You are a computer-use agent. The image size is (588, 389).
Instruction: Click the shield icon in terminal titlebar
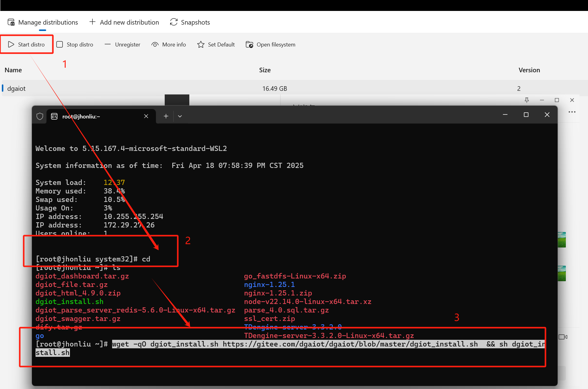[40, 116]
